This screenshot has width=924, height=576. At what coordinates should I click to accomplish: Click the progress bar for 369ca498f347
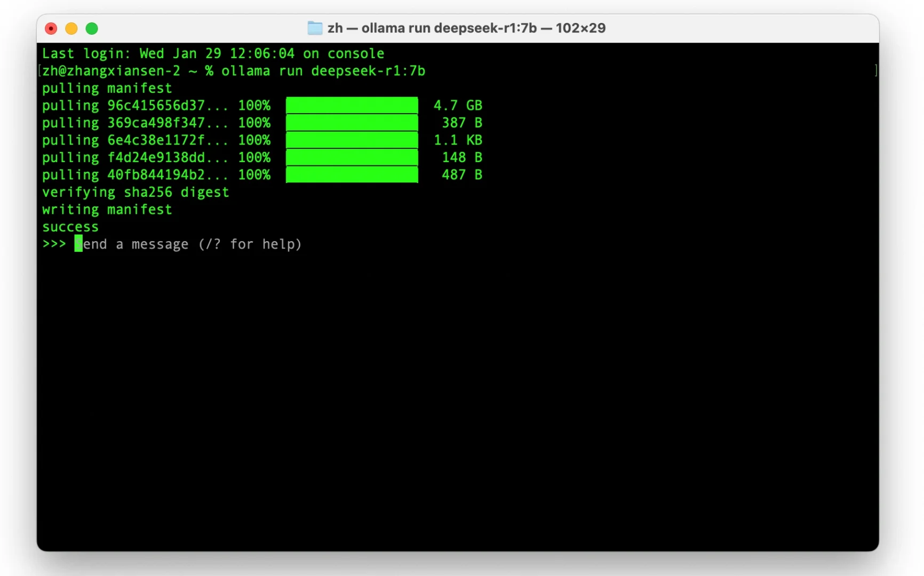pyautogui.click(x=352, y=123)
